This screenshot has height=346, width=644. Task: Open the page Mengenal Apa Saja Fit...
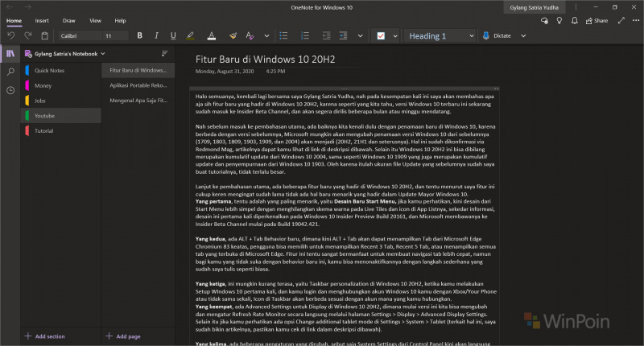pos(138,100)
